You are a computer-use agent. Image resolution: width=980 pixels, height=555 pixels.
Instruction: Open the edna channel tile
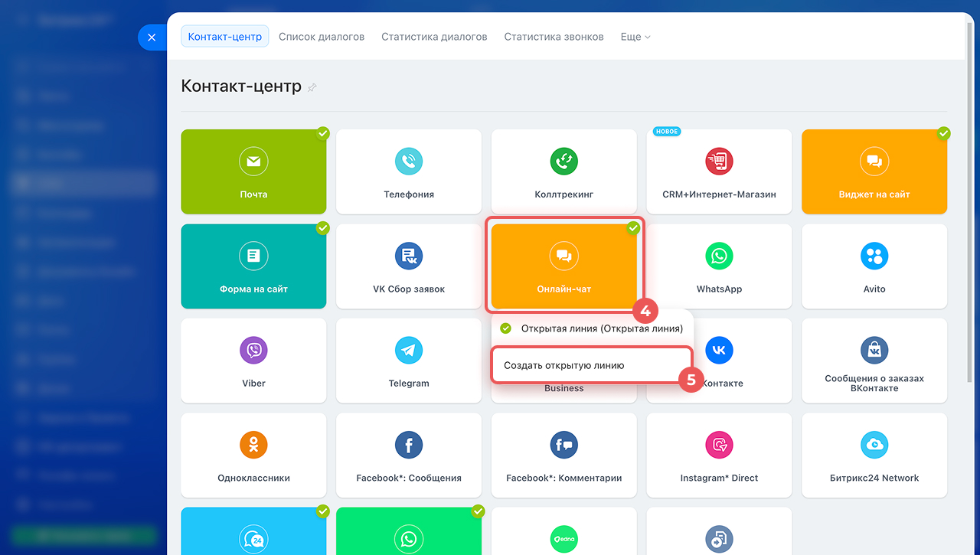coord(564,531)
